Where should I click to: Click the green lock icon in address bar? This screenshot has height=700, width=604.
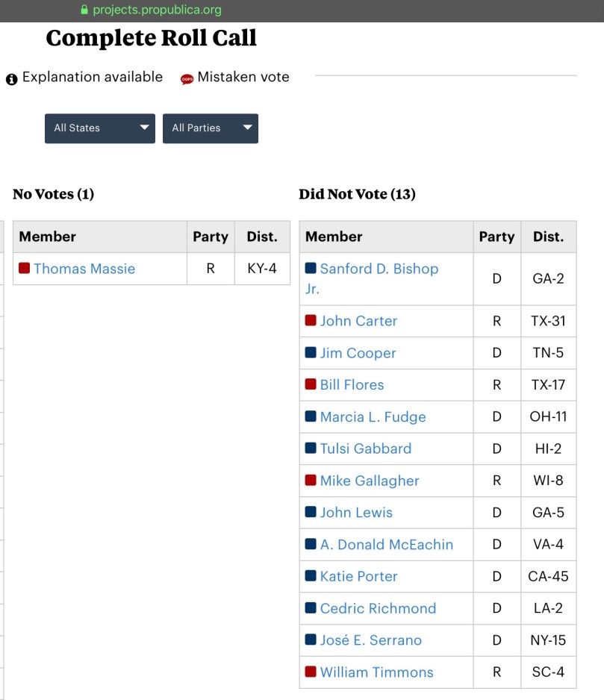(84, 10)
